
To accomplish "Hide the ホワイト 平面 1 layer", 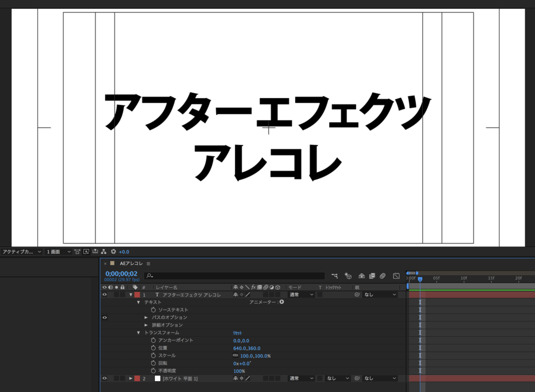I will coord(104,378).
